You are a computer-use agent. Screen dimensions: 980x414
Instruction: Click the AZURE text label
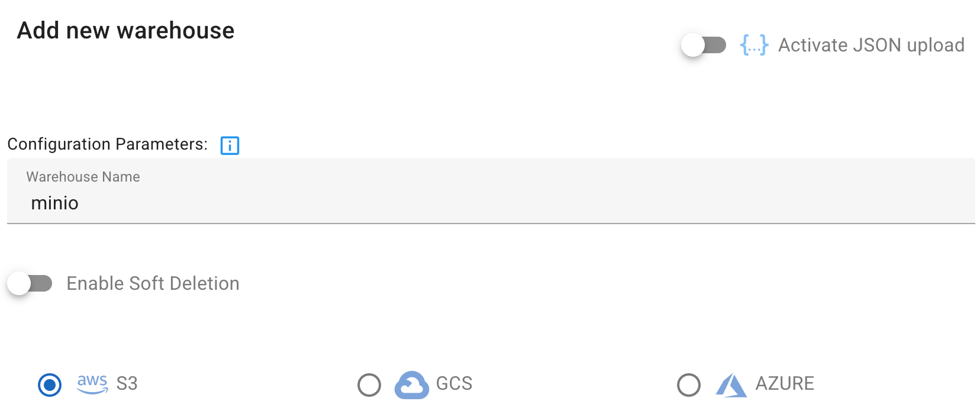click(785, 384)
